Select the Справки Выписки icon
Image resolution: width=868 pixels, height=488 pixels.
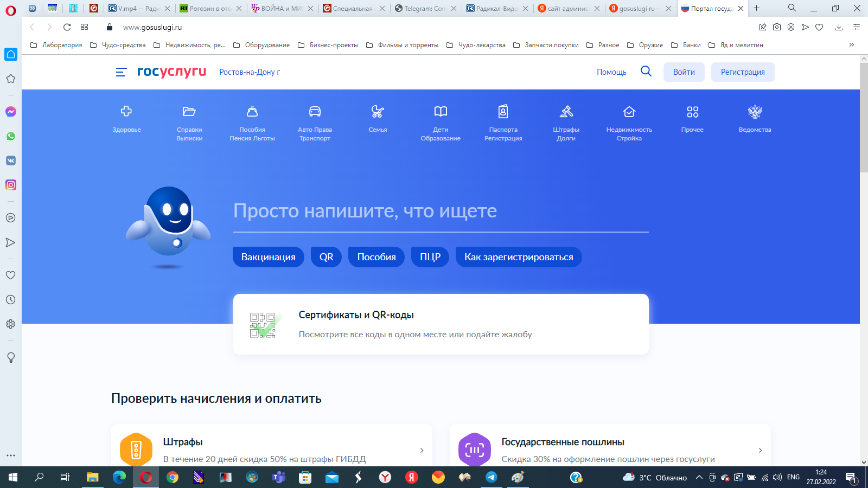189,122
